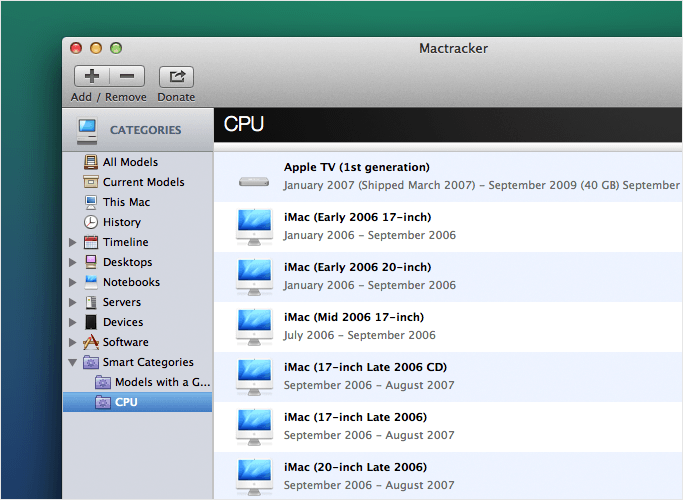Select iMac (17-inch Late 2006) title
The width and height of the screenshot is (683, 500).
click(x=355, y=418)
